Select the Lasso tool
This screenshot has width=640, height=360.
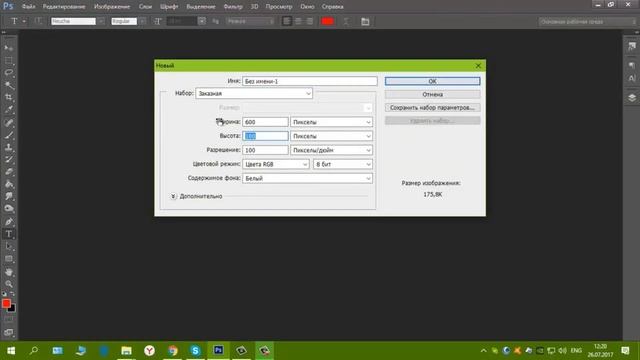pyautogui.click(x=9, y=73)
